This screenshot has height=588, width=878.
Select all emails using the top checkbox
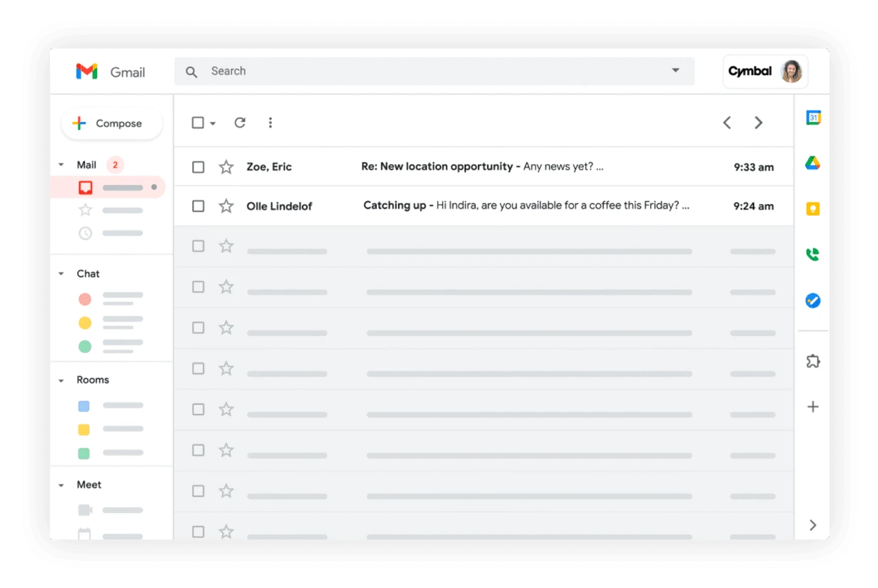(196, 122)
